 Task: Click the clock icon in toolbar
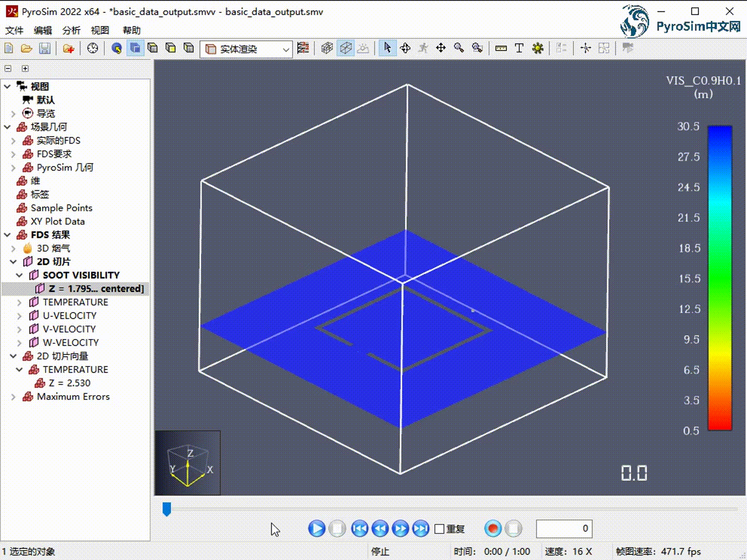pyautogui.click(x=93, y=49)
